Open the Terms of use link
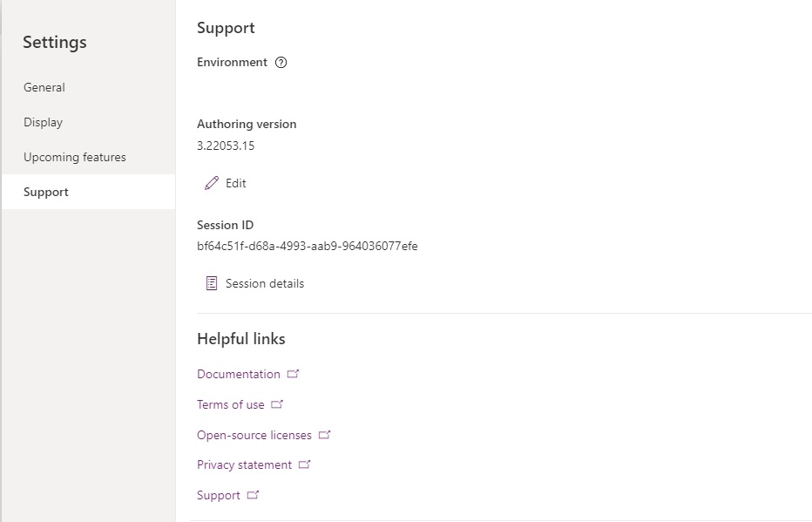Screen dimensions: 812x522 tap(231, 404)
